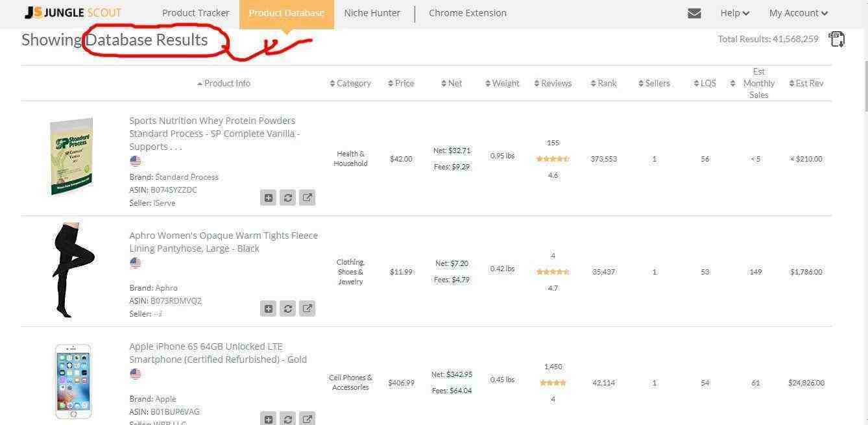This screenshot has width=868, height=425.
Task: Sort results by Net column
Action: coord(452,83)
